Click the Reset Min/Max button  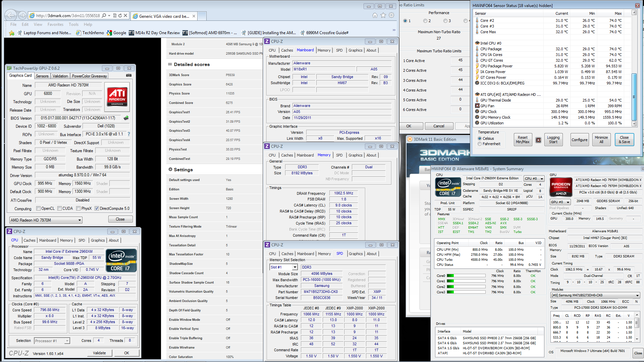(x=522, y=140)
